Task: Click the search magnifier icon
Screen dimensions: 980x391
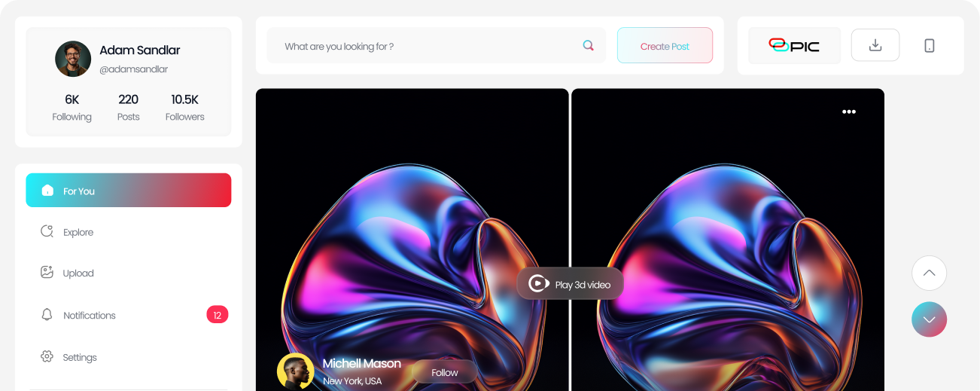Action: pyautogui.click(x=589, y=46)
